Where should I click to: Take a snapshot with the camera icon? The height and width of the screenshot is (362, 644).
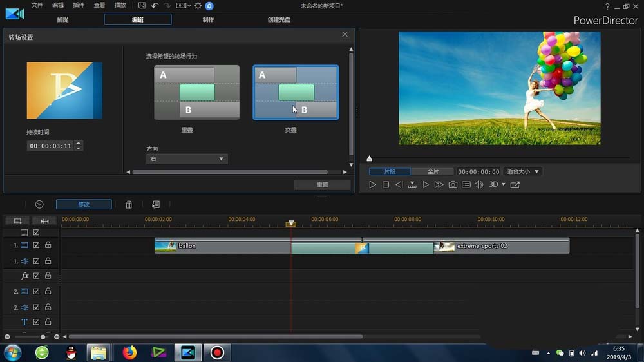(x=453, y=185)
